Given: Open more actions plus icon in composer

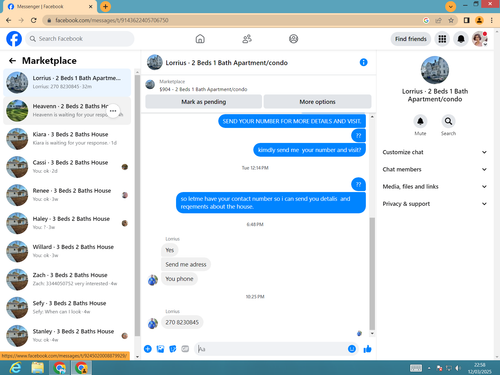Looking at the screenshot, I should coord(148,349).
